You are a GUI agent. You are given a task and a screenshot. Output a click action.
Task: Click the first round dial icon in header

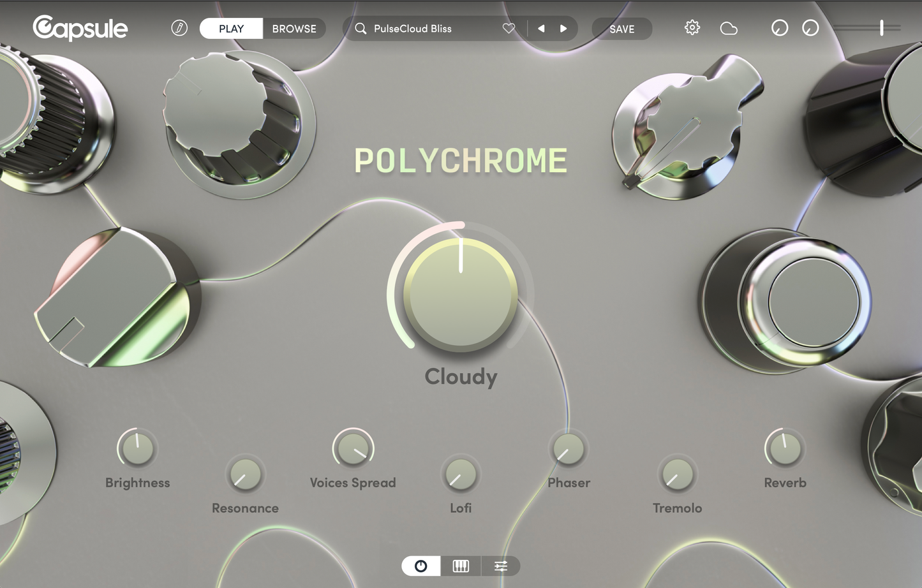tap(780, 28)
